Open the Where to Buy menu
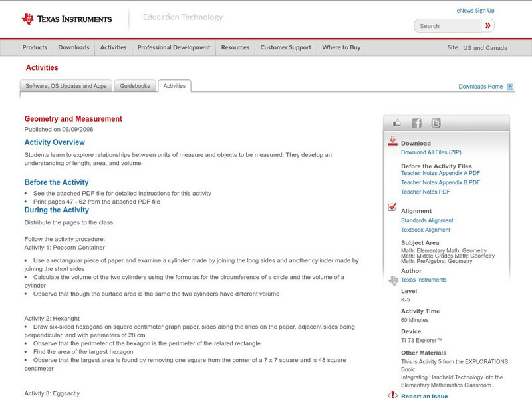Viewport: 532px width, 398px height. pyautogui.click(x=341, y=47)
